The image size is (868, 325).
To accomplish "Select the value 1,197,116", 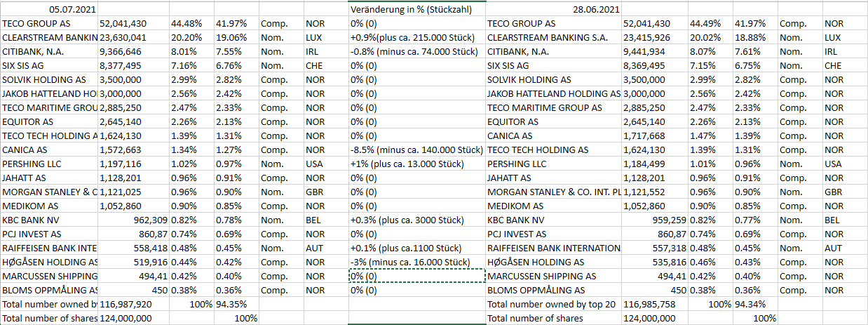I will (x=133, y=164).
